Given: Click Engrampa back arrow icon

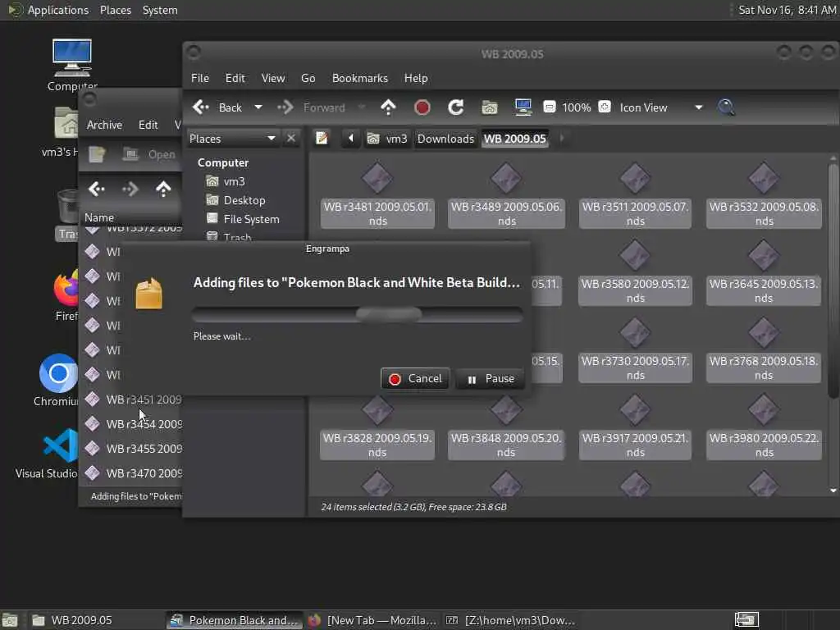Looking at the screenshot, I should [97, 189].
